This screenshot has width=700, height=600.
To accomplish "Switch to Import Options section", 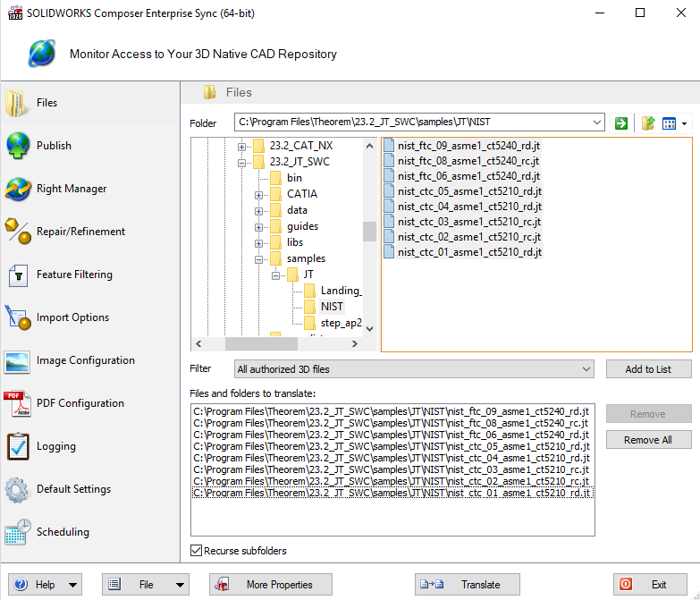I will click(72, 317).
